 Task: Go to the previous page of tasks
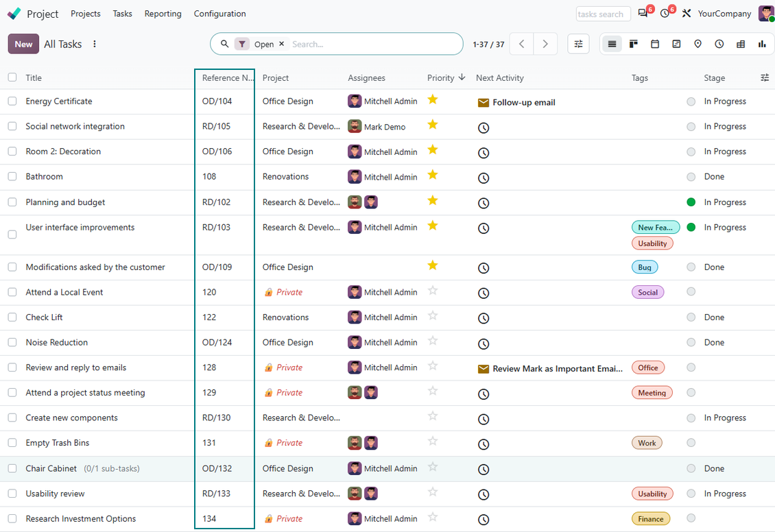click(521, 44)
